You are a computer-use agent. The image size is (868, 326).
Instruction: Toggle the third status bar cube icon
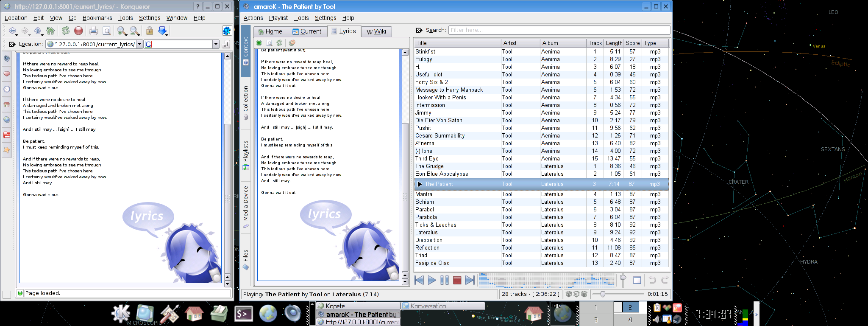[x=584, y=294]
